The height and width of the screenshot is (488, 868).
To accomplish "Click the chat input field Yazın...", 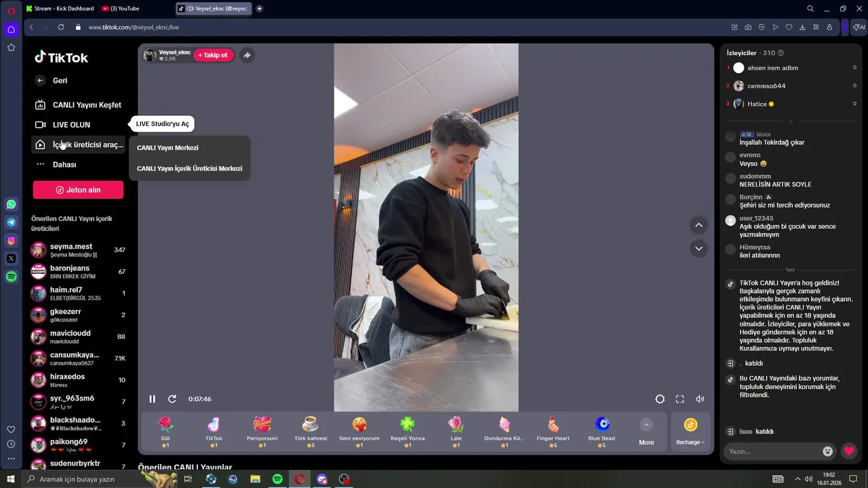I will (772, 451).
